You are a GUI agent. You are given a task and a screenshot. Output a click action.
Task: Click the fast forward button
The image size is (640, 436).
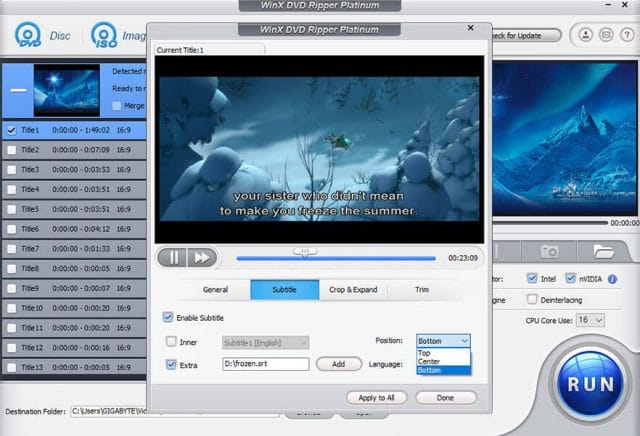pos(201,257)
